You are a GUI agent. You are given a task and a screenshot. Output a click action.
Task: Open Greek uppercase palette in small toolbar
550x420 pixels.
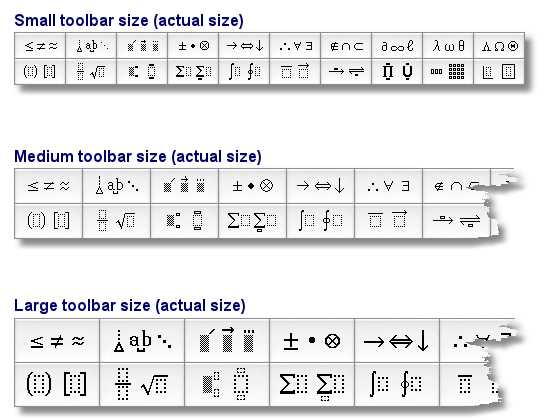(x=499, y=46)
